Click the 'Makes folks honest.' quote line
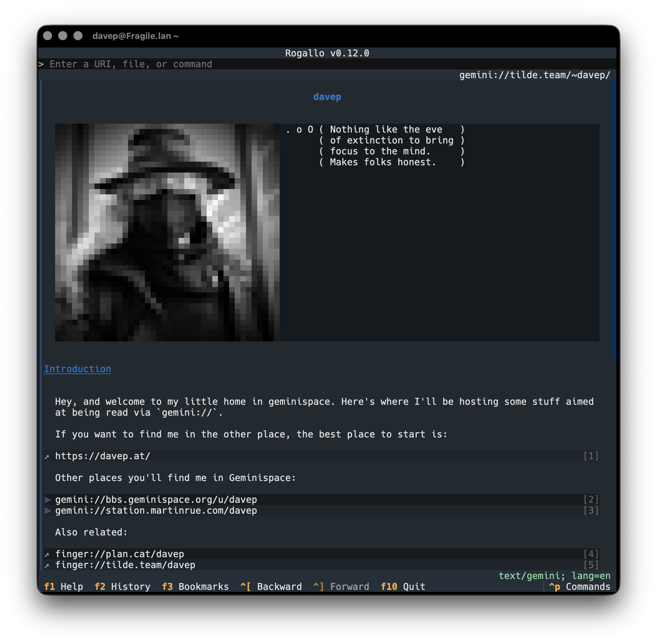The width and height of the screenshot is (657, 644). 383,162
